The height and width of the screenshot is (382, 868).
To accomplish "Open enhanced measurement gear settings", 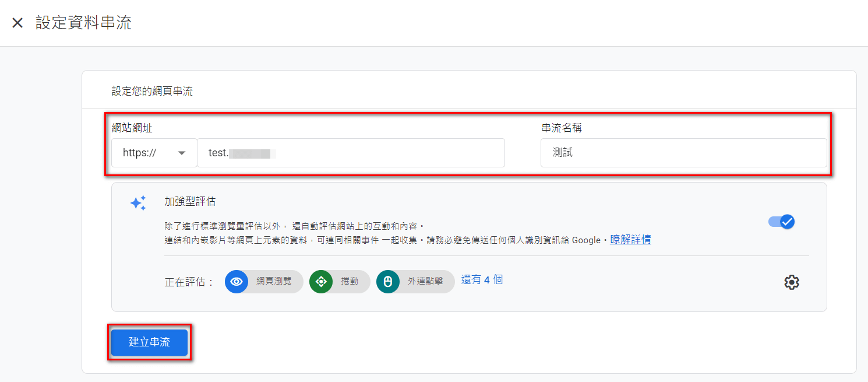I will coord(791,282).
